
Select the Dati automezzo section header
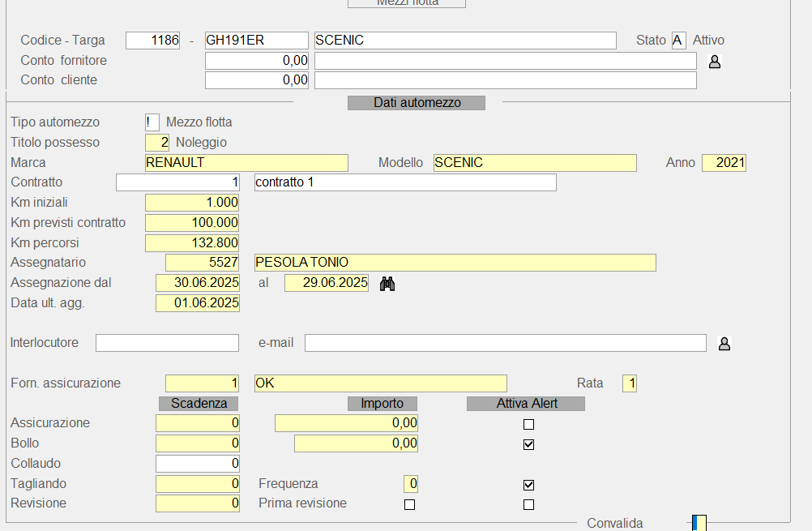click(417, 103)
